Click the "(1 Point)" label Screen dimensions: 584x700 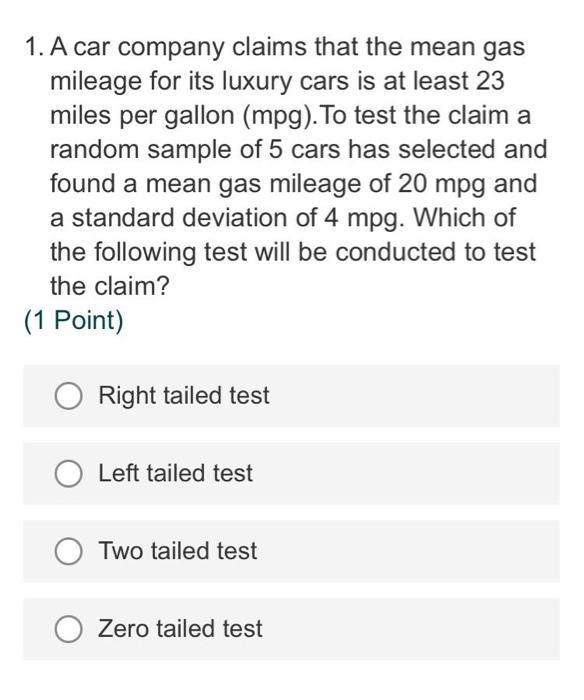[x=74, y=321]
